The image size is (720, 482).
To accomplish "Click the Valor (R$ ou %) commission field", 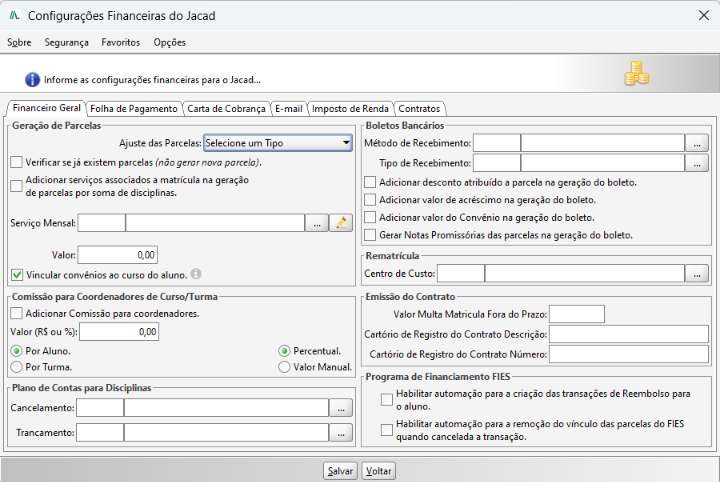I will click(x=119, y=332).
